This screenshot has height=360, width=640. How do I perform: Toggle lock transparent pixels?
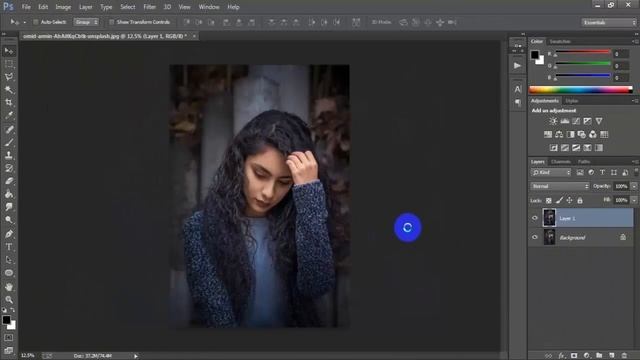click(x=549, y=200)
